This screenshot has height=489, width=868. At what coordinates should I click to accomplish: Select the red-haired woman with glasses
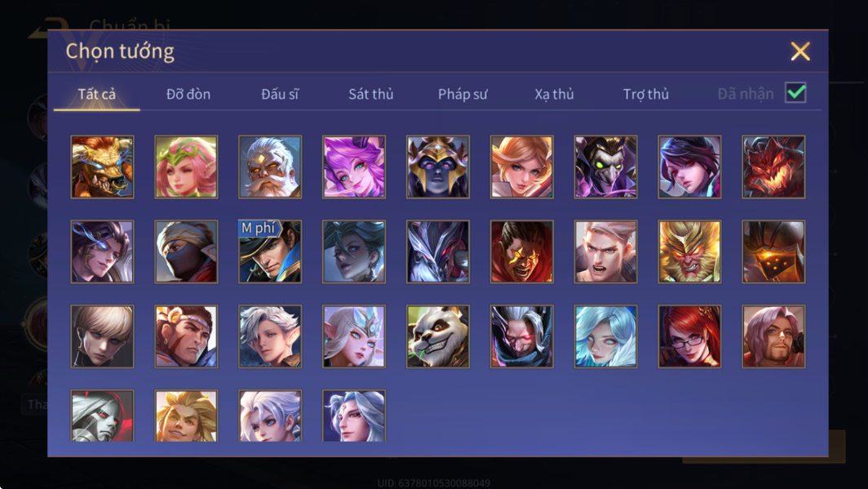click(689, 336)
